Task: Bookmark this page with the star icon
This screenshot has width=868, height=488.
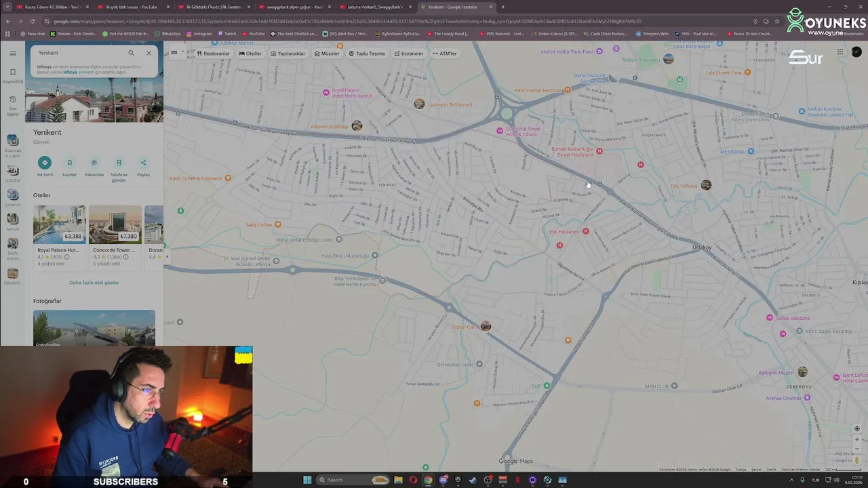Action: pyautogui.click(x=777, y=21)
